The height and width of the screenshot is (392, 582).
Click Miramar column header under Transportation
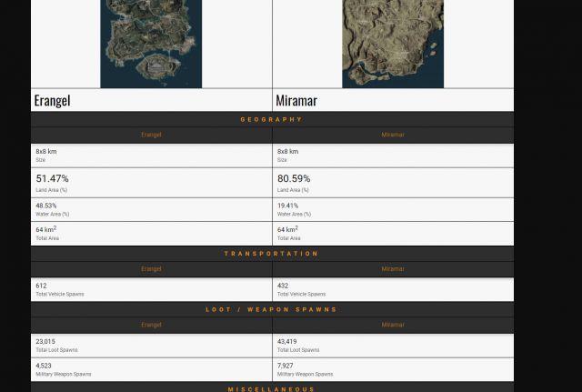click(393, 268)
